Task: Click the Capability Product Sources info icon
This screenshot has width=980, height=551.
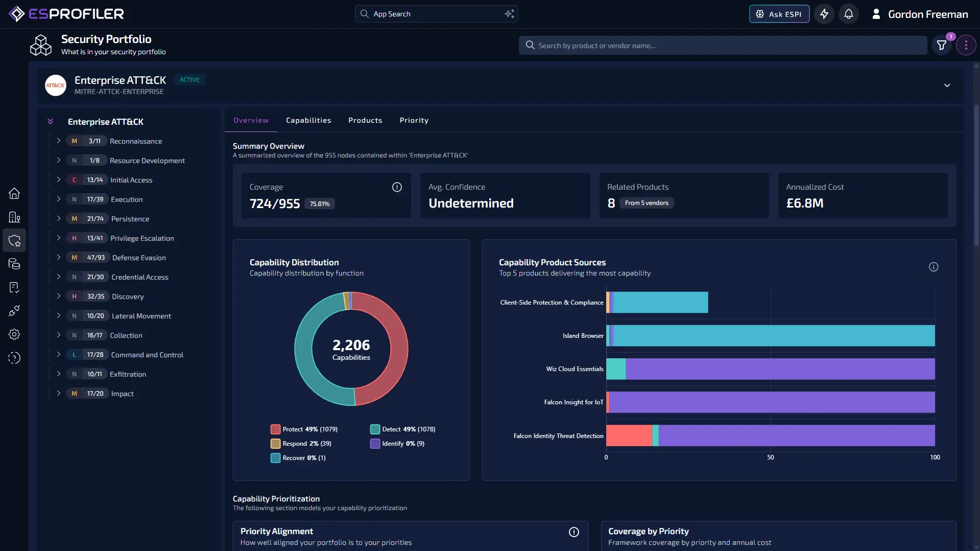Action: pos(934,267)
